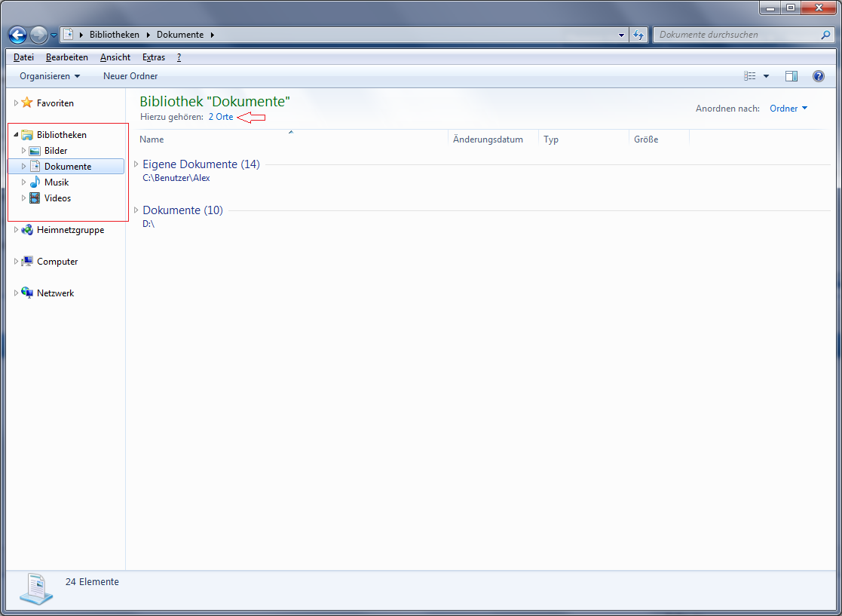Select the Bilder label in sidebar

(56, 151)
